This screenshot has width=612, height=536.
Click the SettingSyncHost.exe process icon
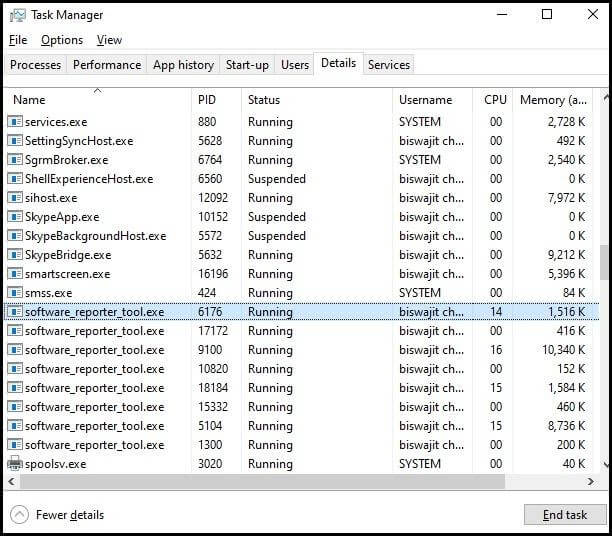15,141
